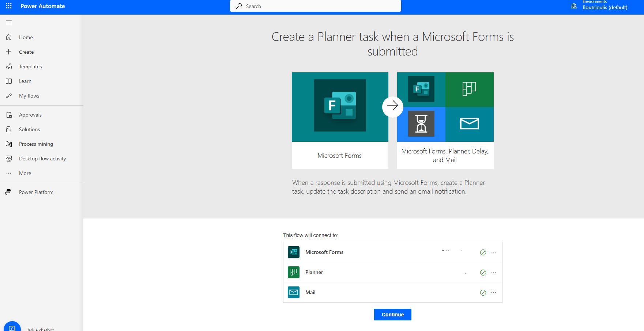This screenshot has width=644, height=331.
Task: Open Mail connection options ellipsis
Action: point(493,292)
